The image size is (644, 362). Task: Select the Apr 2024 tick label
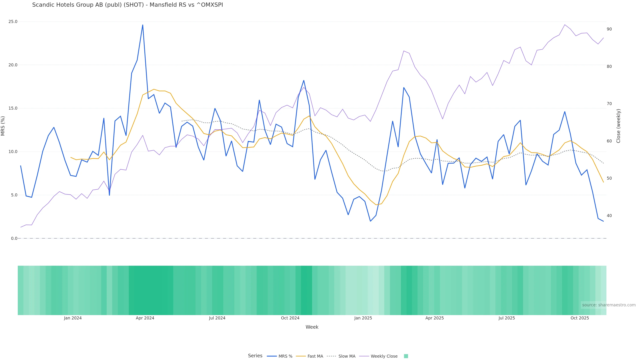coord(145,318)
